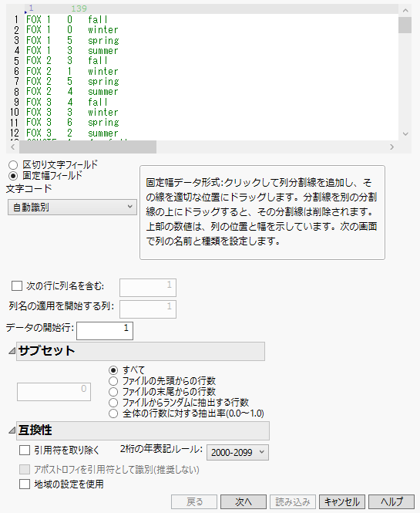This screenshot has width=420, height=513.
Task: Click the preview scroll up arrow
Action: (405, 11)
